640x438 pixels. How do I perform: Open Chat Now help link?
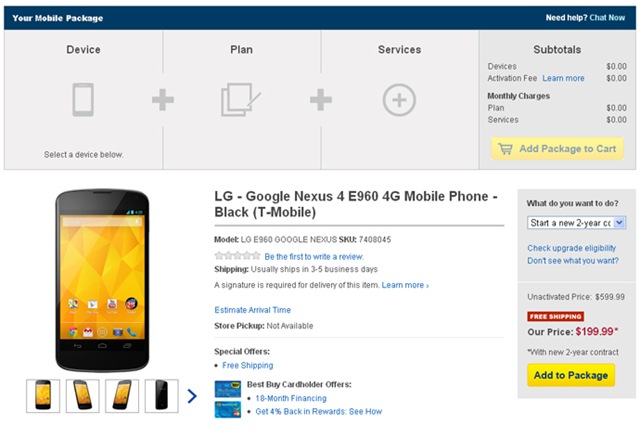(607, 18)
